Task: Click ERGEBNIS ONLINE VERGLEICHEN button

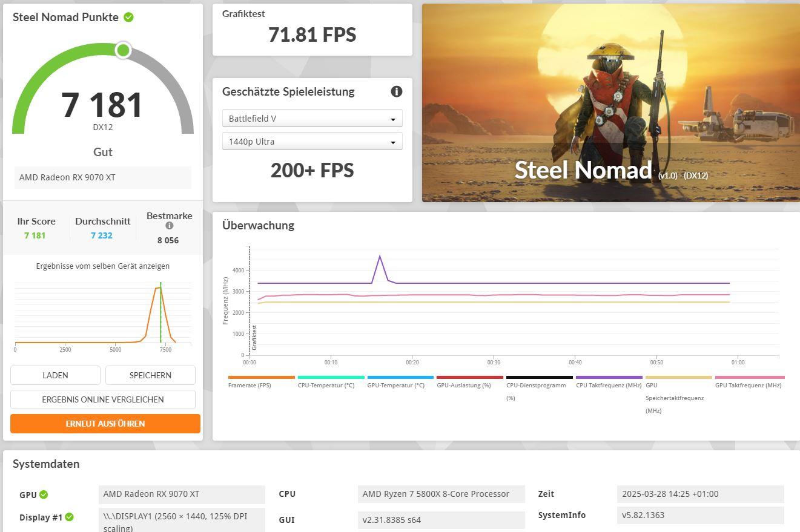Action: tap(103, 399)
